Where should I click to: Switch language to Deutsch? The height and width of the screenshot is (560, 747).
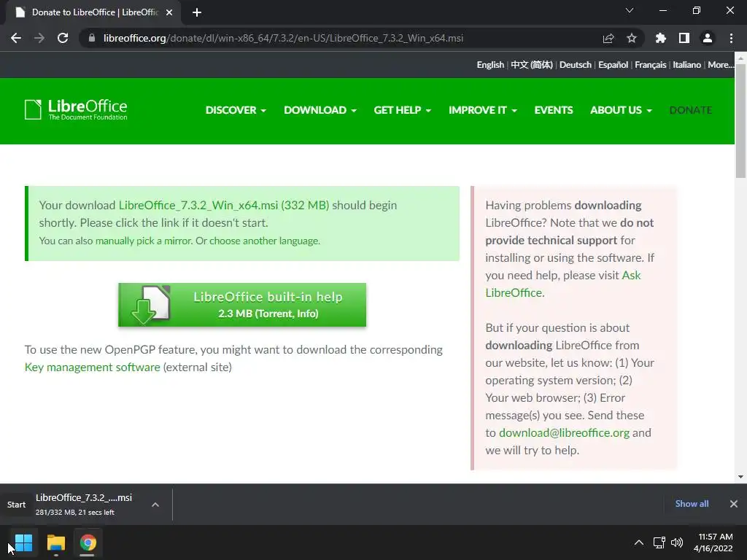(x=576, y=65)
